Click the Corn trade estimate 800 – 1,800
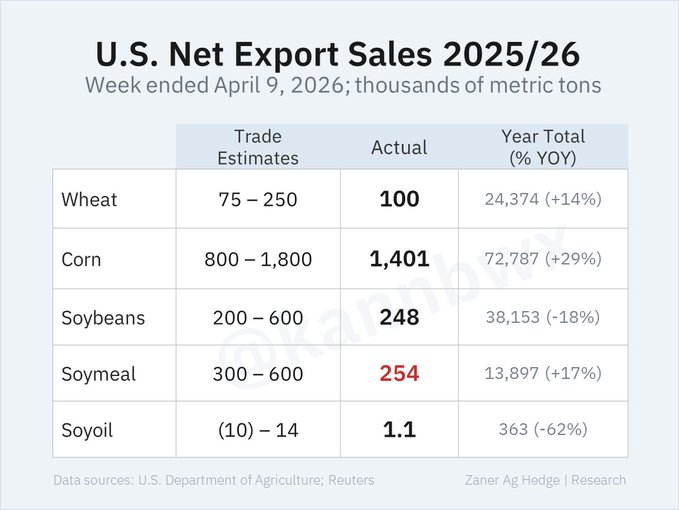The height and width of the screenshot is (510, 679). [x=259, y=260]
